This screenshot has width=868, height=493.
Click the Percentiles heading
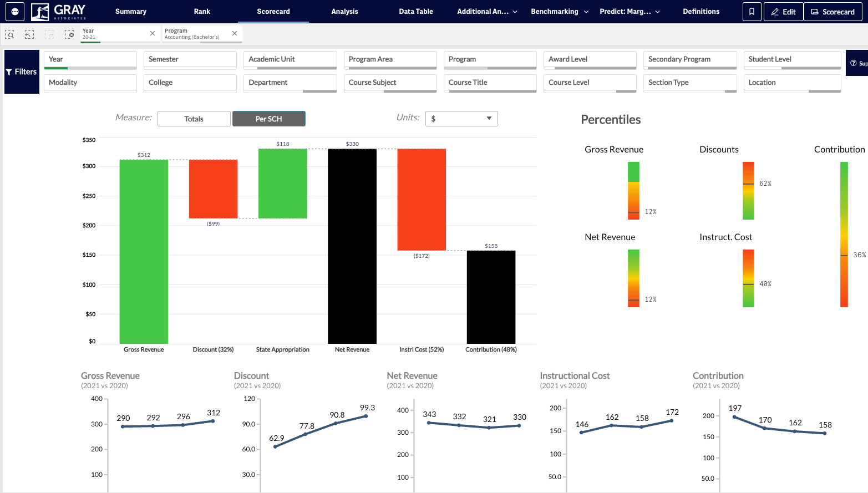coord(611,120)
